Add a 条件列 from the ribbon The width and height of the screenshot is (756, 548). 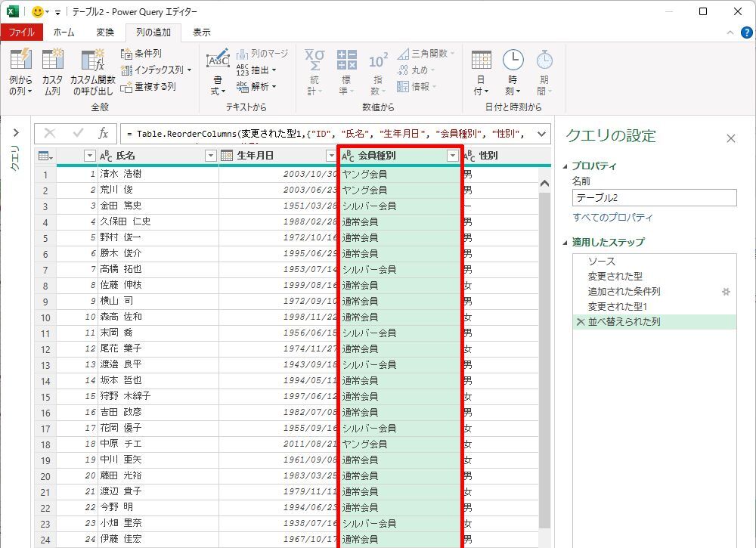[x=141, y=54]
